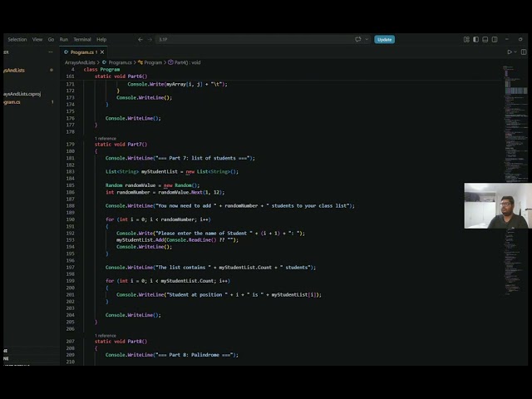Image resolution: width=532 pixels, height=399 pixels.
Task: Open the Selection menu
Action: tap(17, 39)
